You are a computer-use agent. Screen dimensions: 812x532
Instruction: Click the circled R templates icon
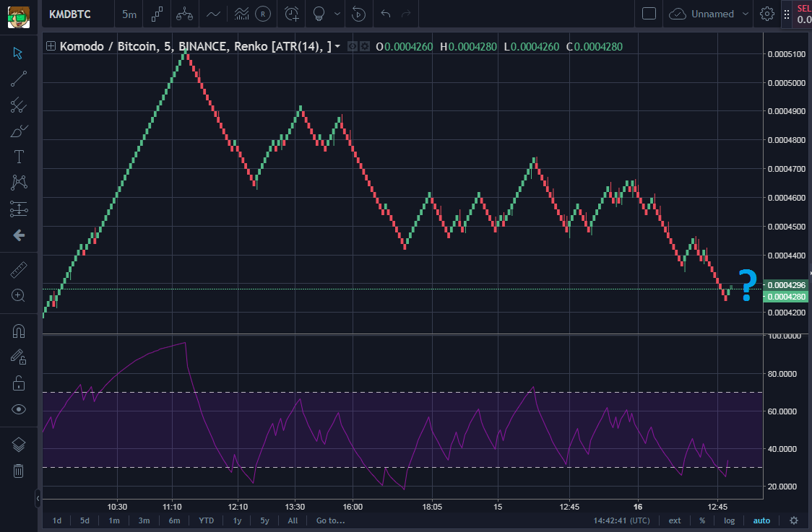pyautogui.click(x=263, y=14)
